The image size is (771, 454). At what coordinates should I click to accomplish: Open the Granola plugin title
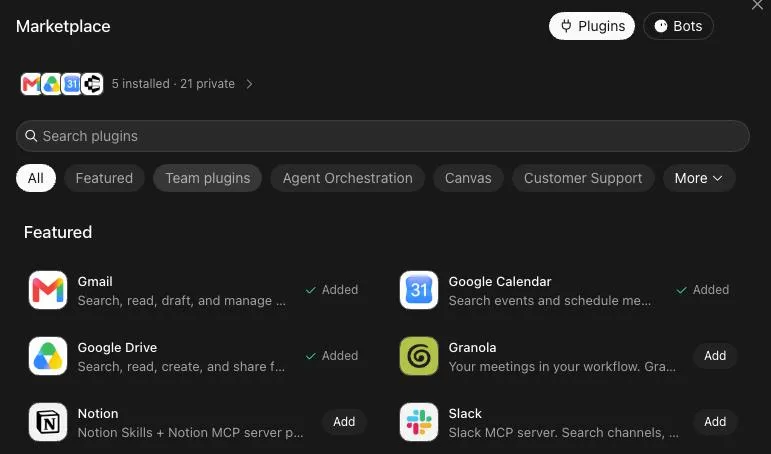pyautogui.click(x=473, y=347)
